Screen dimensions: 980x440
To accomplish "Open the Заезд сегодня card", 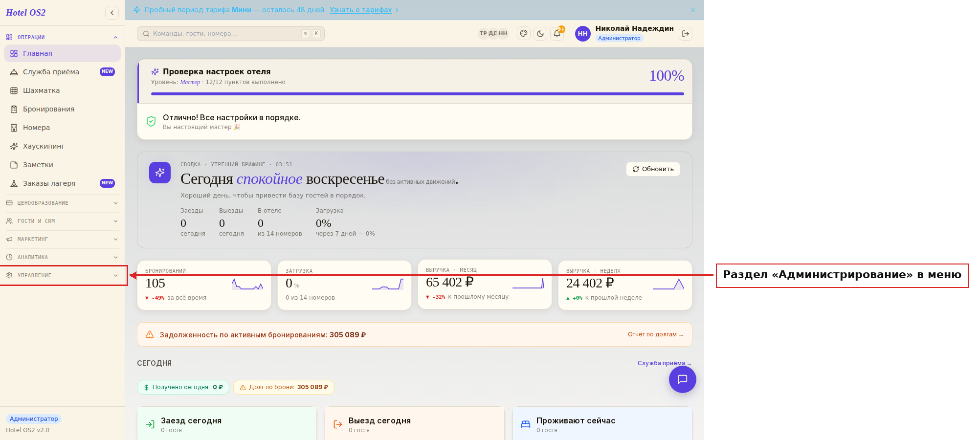I will 227,423.
